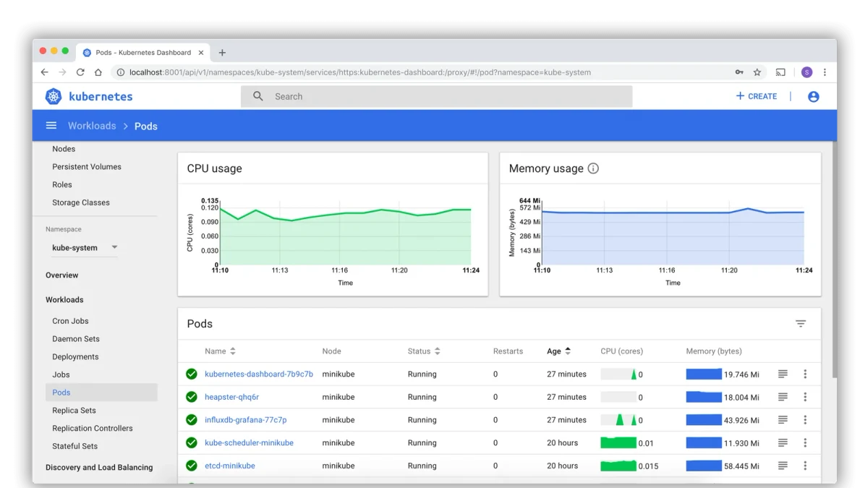Click the memory bar for kube-scheduler-minikube
This screenshot has height=488, width=868.
pos(704,442)
